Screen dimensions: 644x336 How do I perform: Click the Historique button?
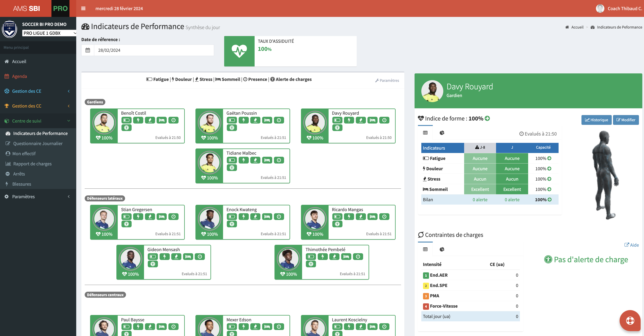click(x=596, y=120)
